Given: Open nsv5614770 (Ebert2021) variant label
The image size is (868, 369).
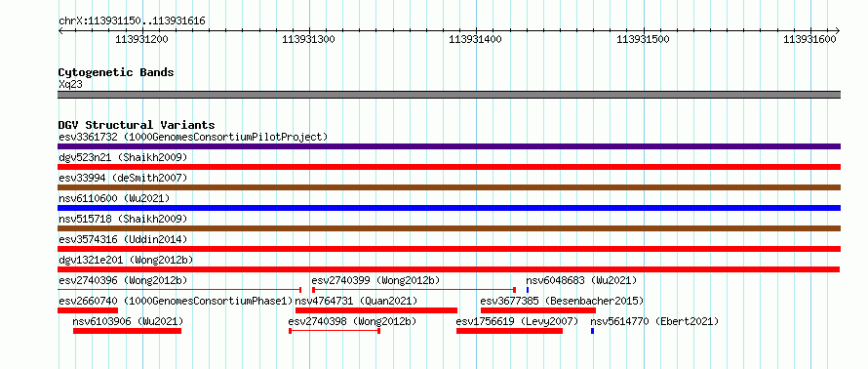Looking at the screenshot, I should (654, 321).
